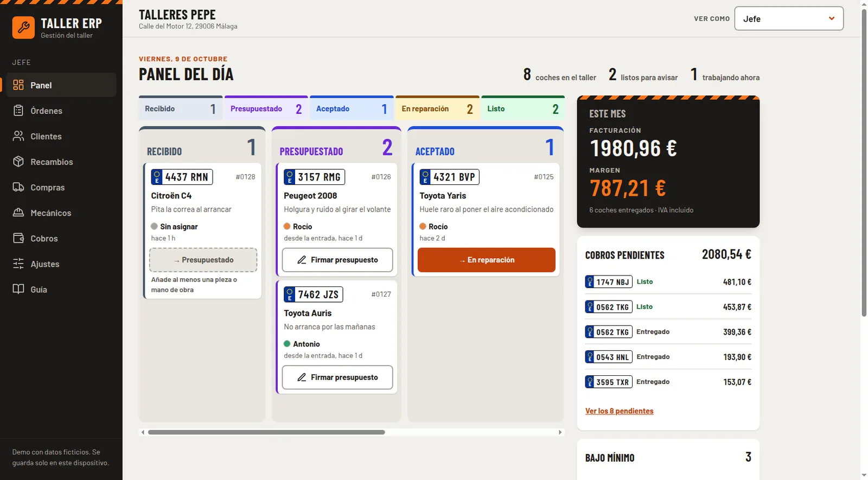Click right arrow of board horizontal scrollbar
The height and width of the screenshot is (480, 868).
(x=560, y=432)
